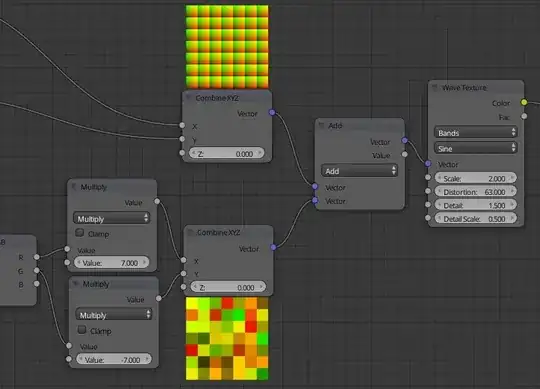
Task: Click Y input socket of upper Combine XYZ
Action: [182, 139]
